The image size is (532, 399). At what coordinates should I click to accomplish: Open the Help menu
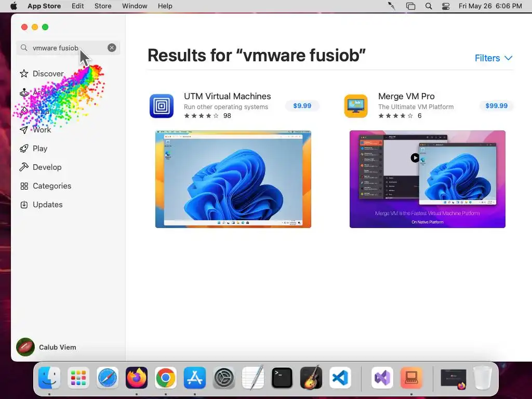coord(165,6)
